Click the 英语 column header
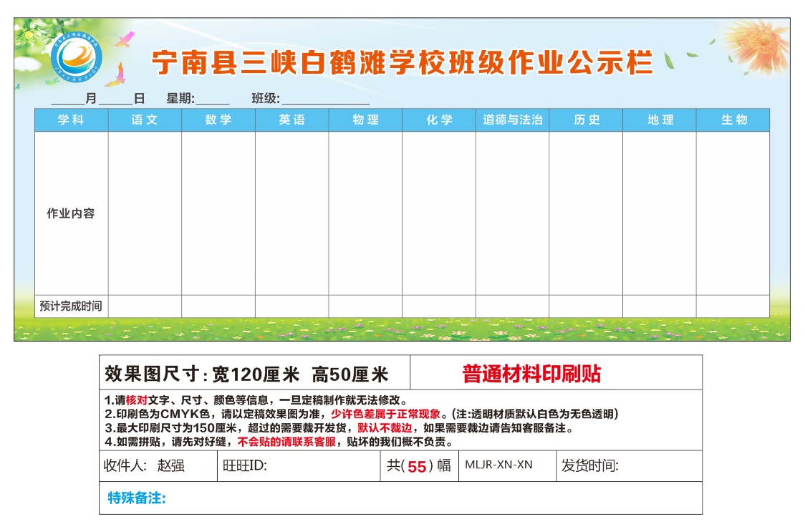The height and width of the screenshot is (532, 805). click(291, 120)
